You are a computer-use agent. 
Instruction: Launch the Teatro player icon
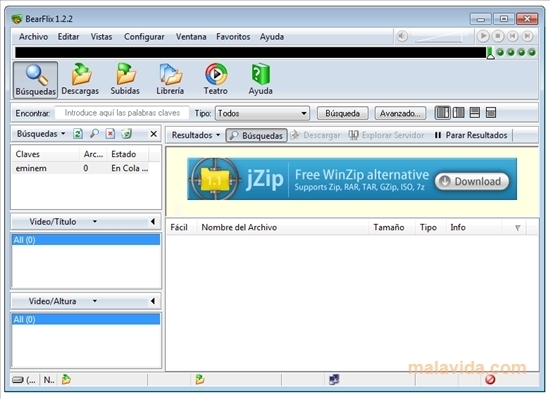point(216,80)
